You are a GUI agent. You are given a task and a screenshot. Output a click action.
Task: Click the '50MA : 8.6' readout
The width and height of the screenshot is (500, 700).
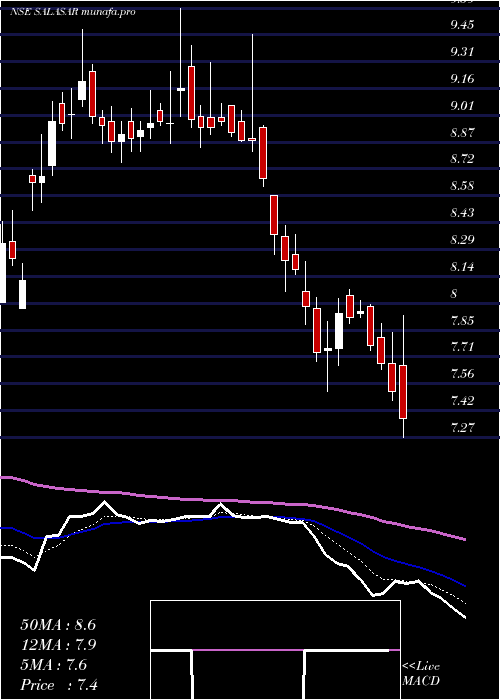(58, 625)
